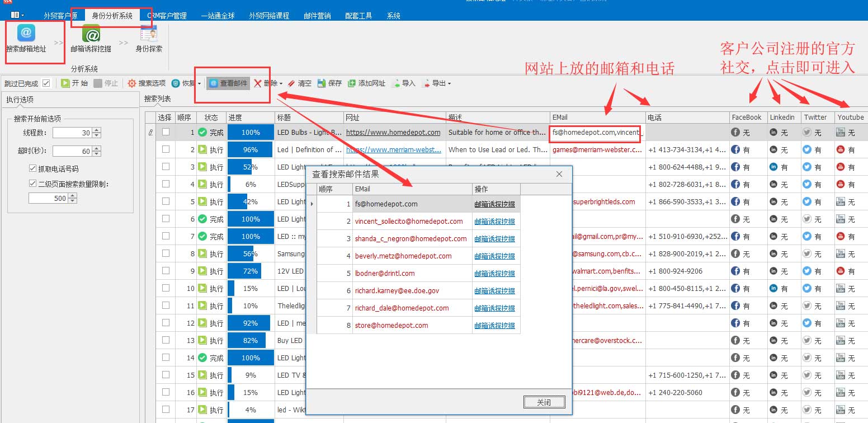Expand the 删除 delete dropdown arrow

click(x=281, y=84)
